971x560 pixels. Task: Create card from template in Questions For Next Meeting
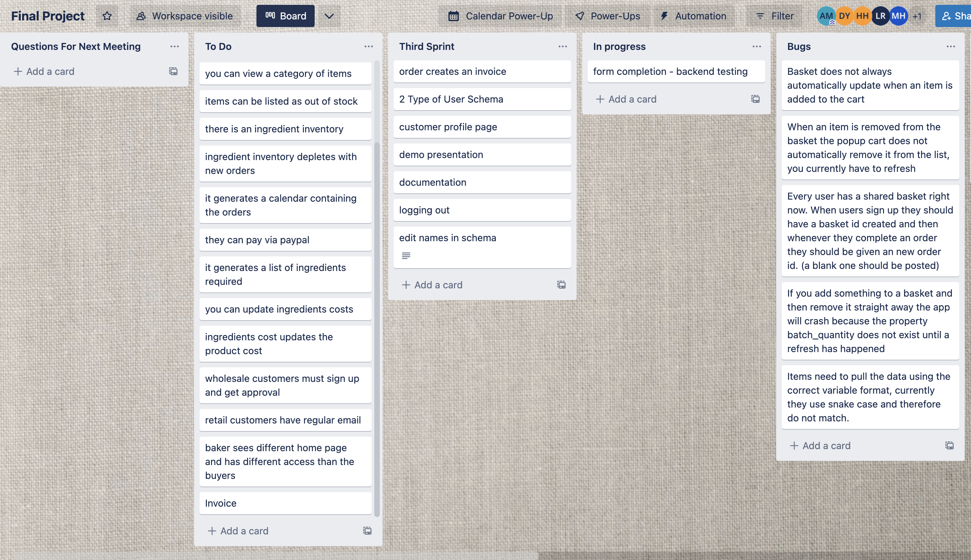click(x=173, y=71)
